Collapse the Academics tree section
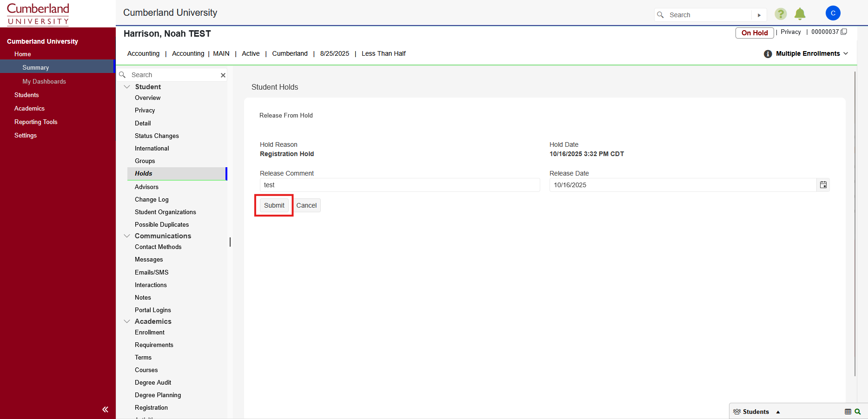 (127, 321)
